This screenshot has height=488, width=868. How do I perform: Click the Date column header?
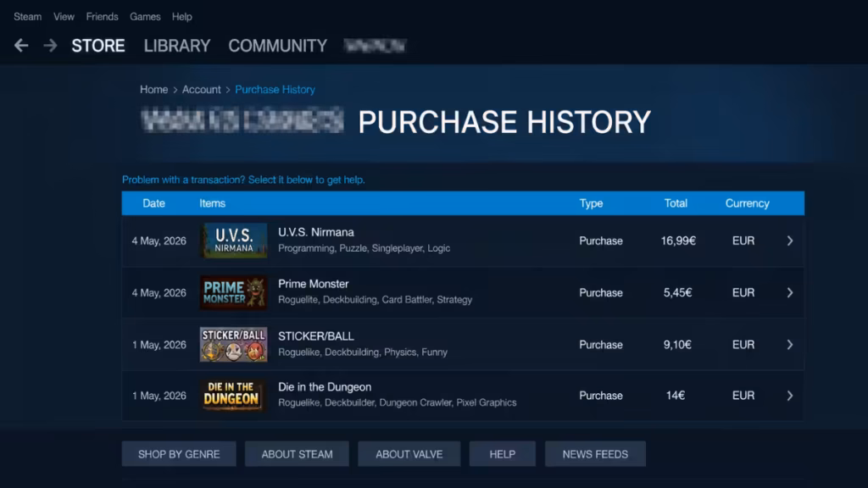(154, 203)
